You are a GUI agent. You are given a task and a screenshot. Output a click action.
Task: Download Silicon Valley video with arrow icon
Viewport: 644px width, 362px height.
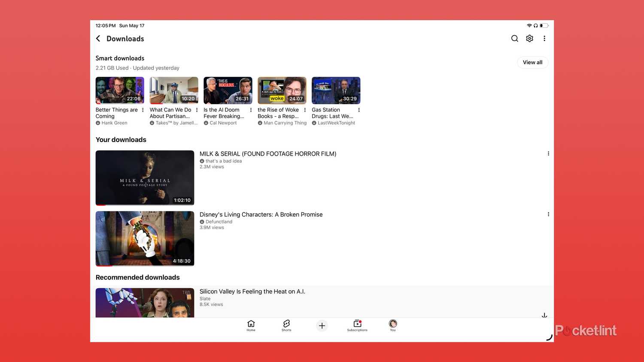pos(544,316)
